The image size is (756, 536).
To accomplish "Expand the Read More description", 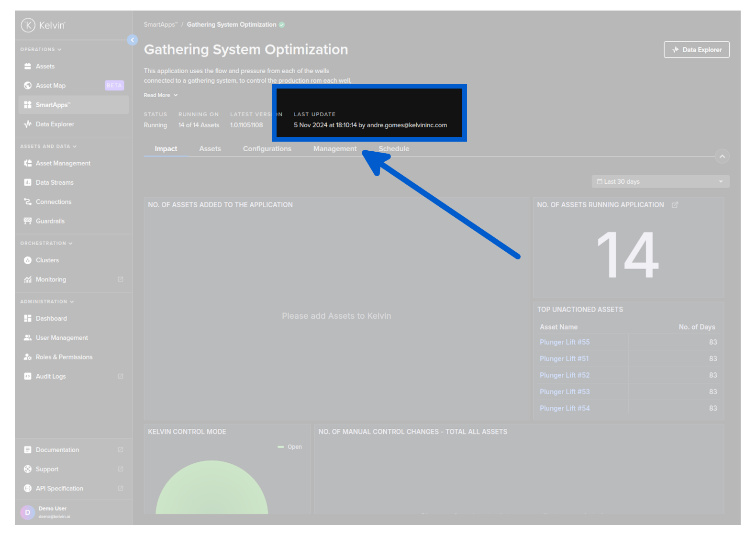I will pyautogui.click(x=160, y=95).
